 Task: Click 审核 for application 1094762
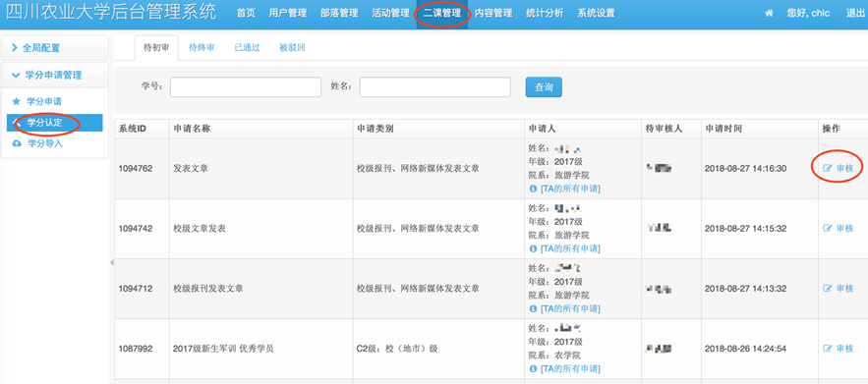(x=844, y=168)
